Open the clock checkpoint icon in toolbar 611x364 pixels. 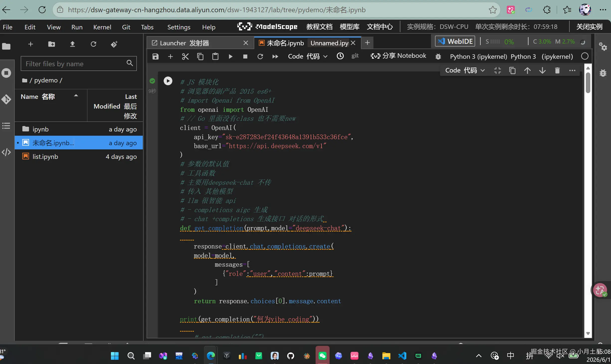click(340, 56)
